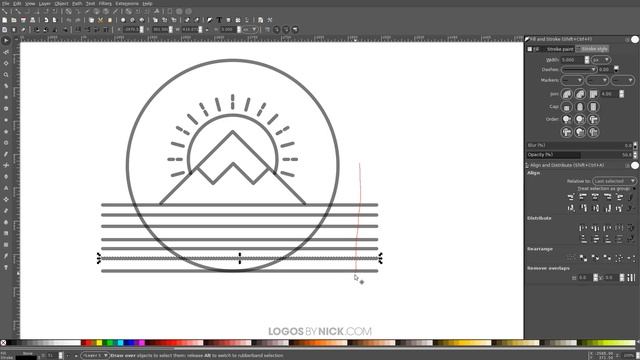This screenshot has width=640, height=360.
Task: Select first Order option for fill, stroke, markers
Action: point(567,119)
